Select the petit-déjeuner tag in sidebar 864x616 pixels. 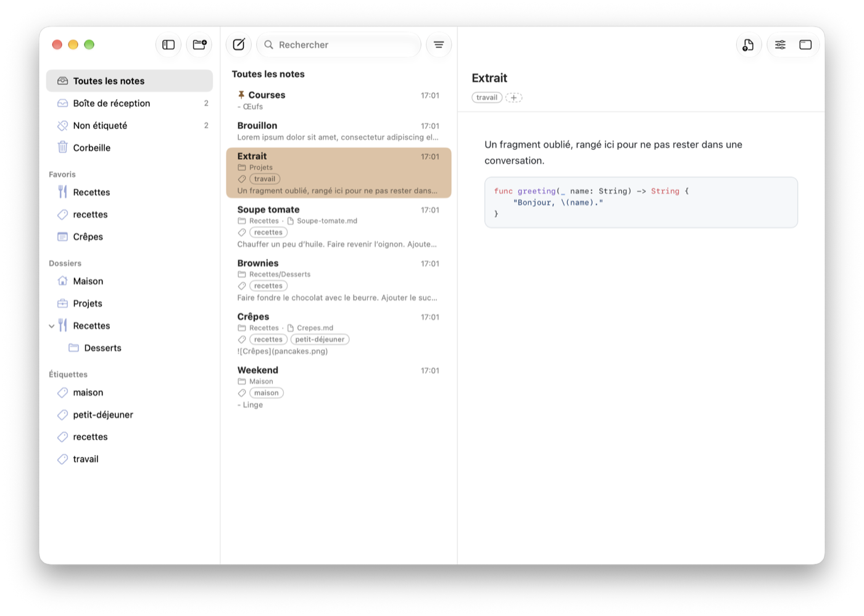coord(130,414)
